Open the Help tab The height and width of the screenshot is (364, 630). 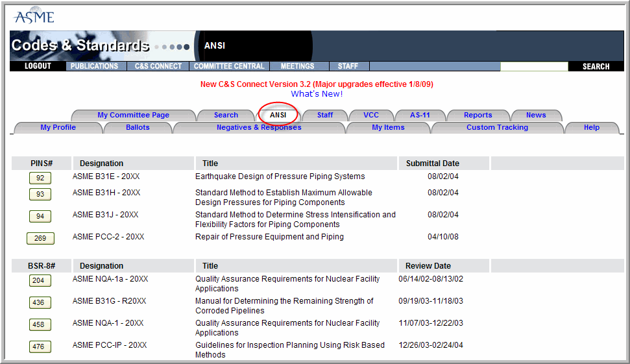click(592, 127)
